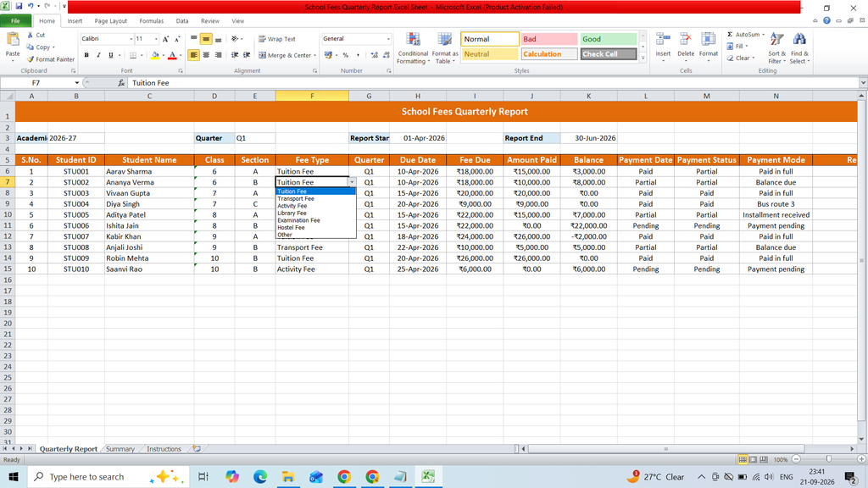The width and height of the screenshot is (868, 488).
Task: Click the Save icon in Quick Access
Action: point(19,6)
